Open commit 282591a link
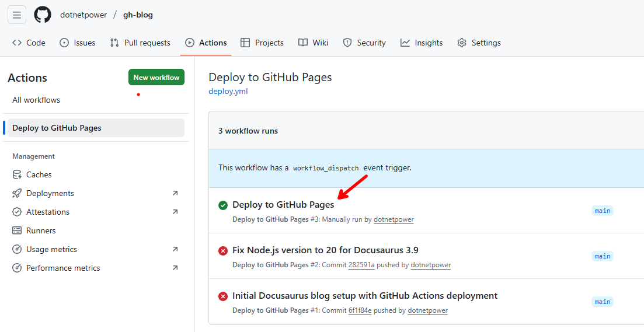The image size is (644, 332). point(361,265)
